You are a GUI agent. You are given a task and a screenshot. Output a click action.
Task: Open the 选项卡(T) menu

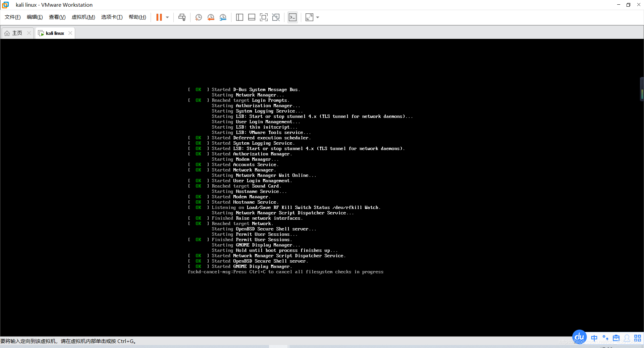112,17
